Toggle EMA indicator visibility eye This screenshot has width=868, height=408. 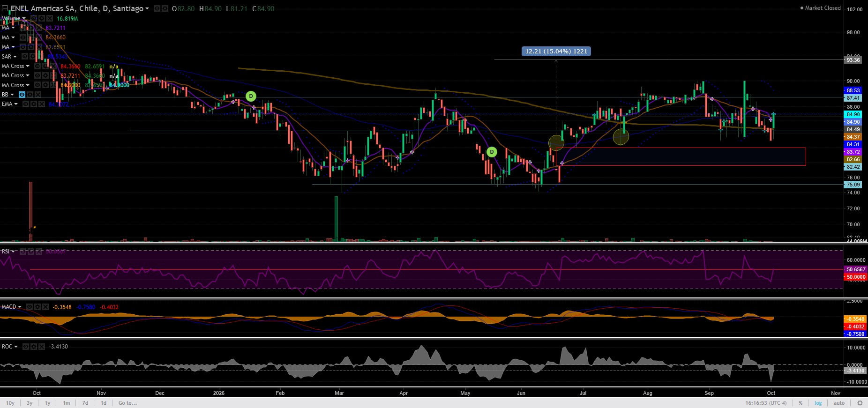pyautogui.click(x=26, y=104)
